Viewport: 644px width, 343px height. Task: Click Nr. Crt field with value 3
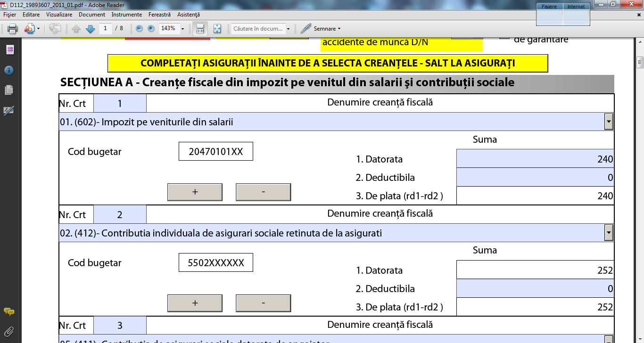point(120,325)
